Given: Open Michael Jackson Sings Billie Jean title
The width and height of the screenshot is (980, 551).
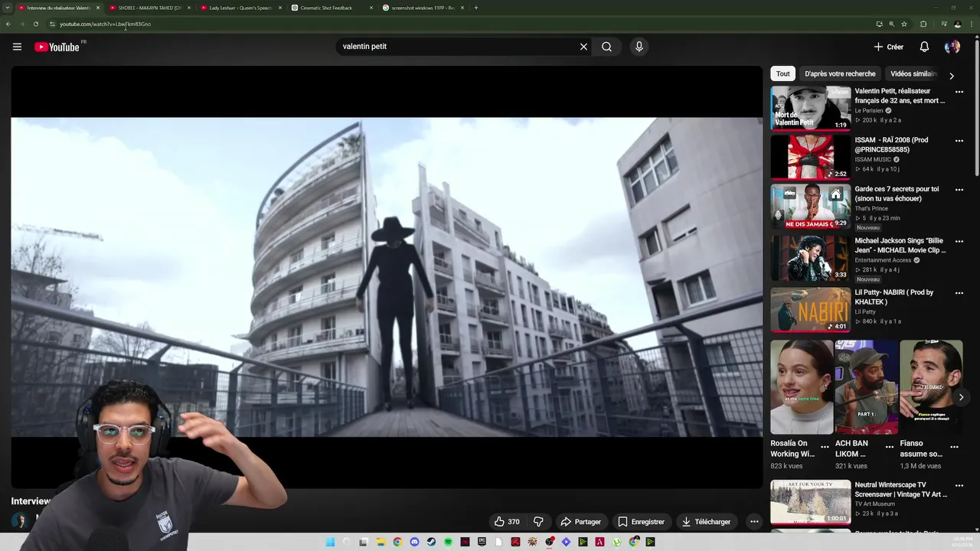Looking at the screenshot, I should pyautogui.click(x=900, y=246).
